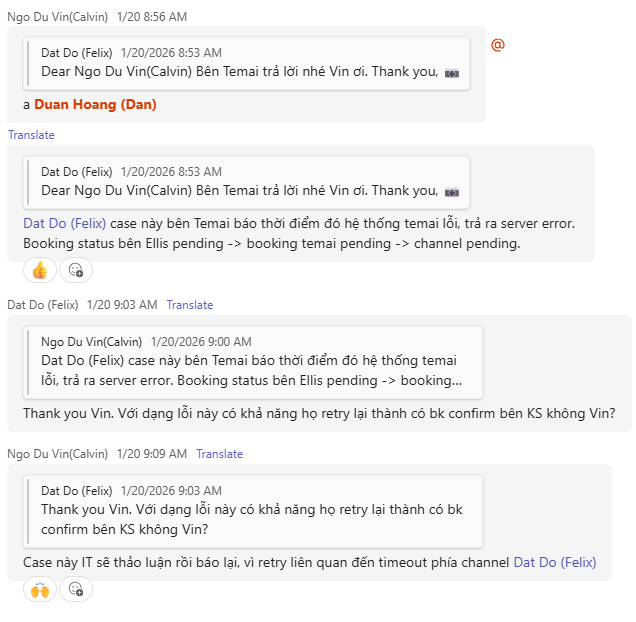The image size is (636, 622).
Task: Click sender name Ngo Du Vin(Calvin) at 8:56 AM
Action: coord(58,17)
